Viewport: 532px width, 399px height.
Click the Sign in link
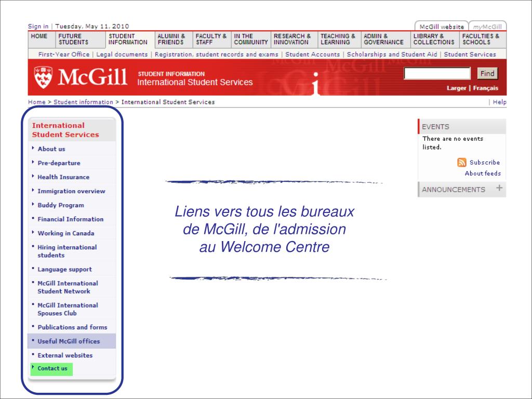(38, 26)
